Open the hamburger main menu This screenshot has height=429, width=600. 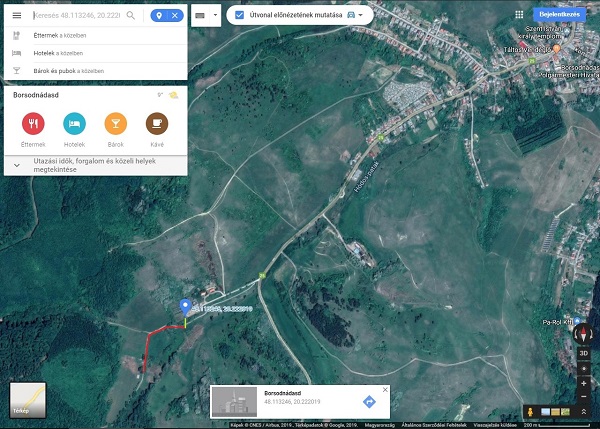[x=16, y=16]
